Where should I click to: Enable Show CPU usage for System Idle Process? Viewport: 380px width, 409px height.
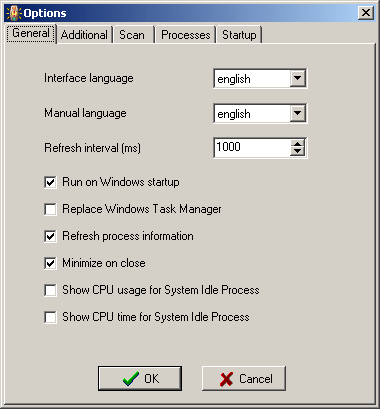pyautogui.click(x=50, y=290)
